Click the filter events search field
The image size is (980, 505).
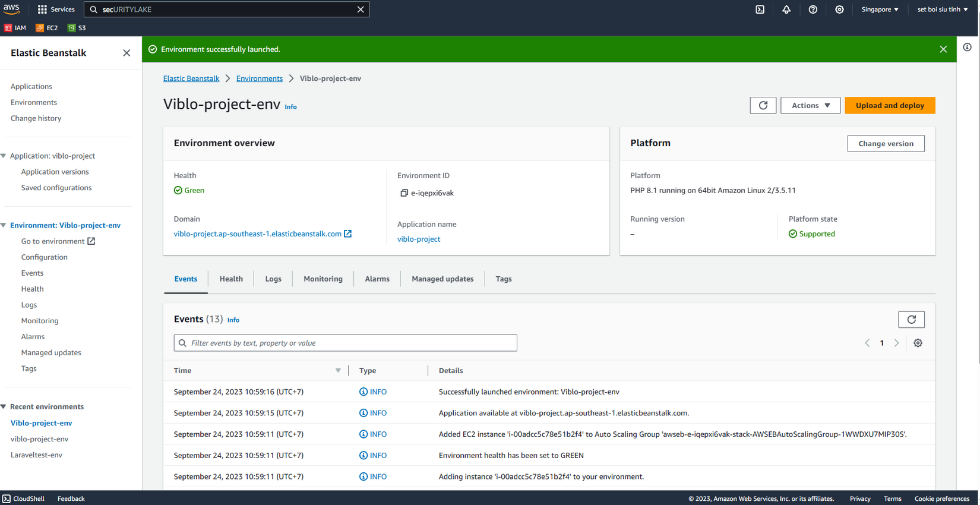pyautogui.click(x=345, y=343)
